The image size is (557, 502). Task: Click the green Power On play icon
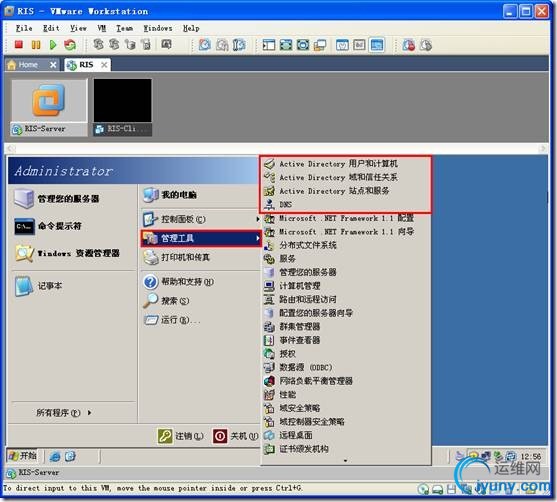tap(53, 45)
